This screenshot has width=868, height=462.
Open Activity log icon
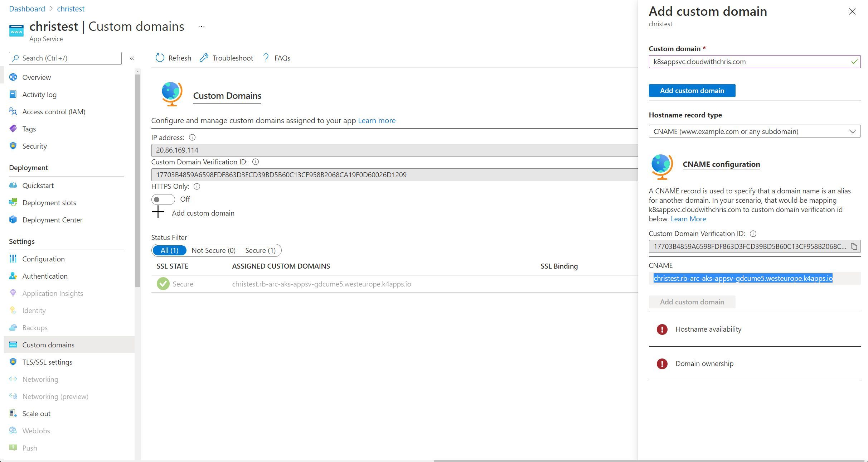[13, 95]
